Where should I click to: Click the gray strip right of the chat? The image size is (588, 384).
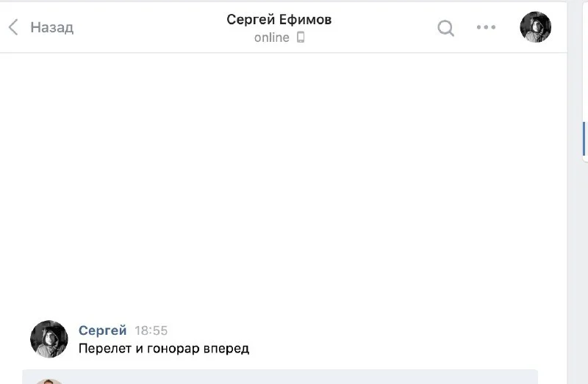pyautogui.click(x=573, y=257)
